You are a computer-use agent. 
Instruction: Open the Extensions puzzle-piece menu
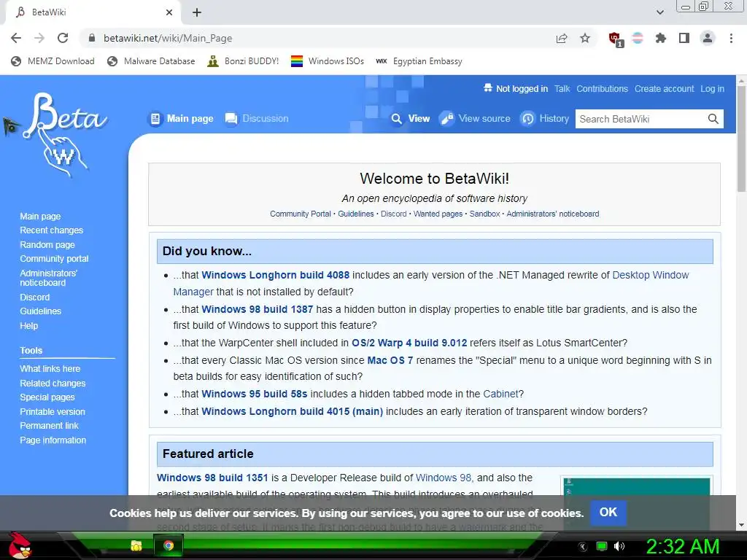pyautogui.click(x=661, y=38)
